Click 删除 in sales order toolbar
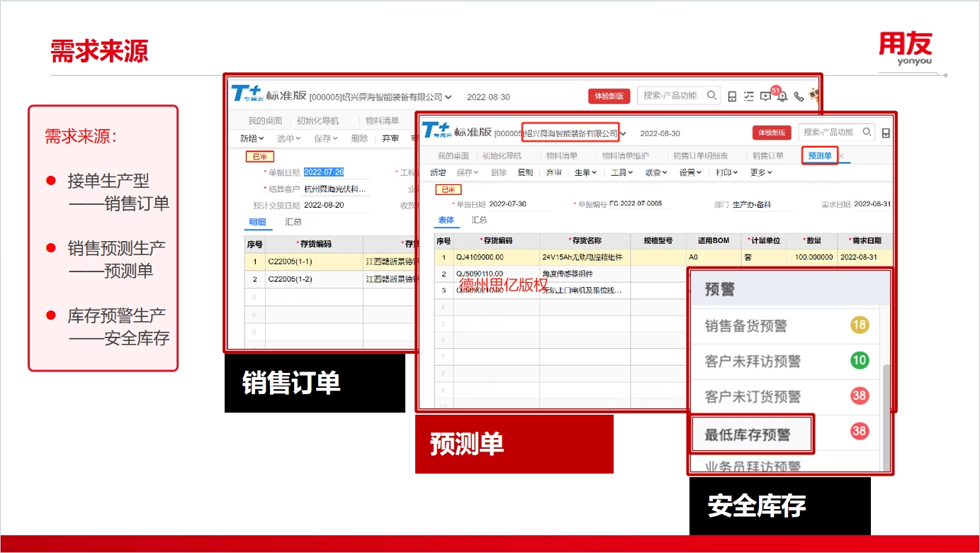 359,138
